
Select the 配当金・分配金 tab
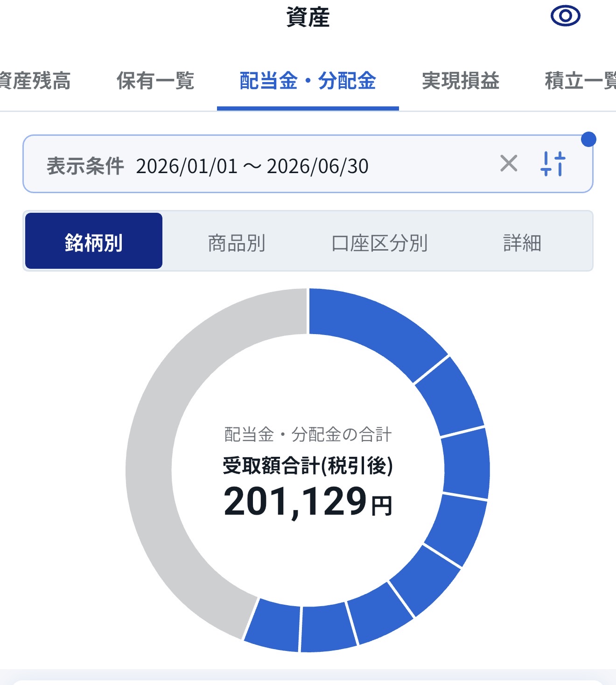coord(308,81)
